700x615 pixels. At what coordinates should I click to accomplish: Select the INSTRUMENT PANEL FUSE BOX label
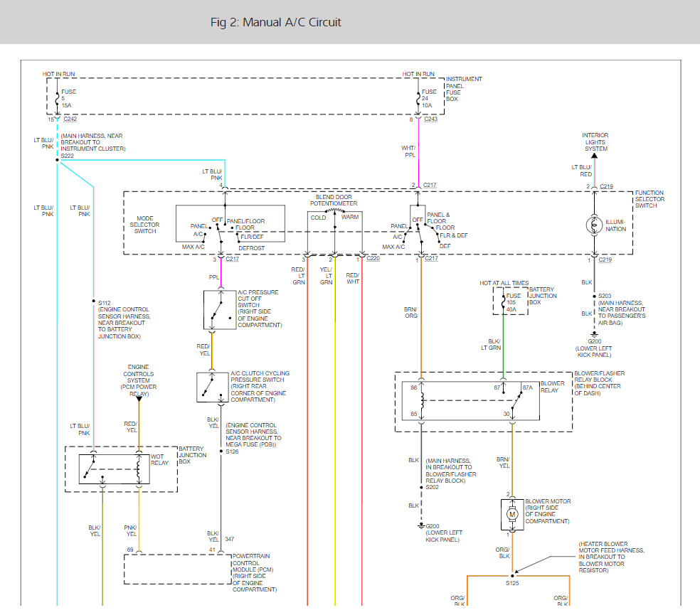[x=461, y=87]
